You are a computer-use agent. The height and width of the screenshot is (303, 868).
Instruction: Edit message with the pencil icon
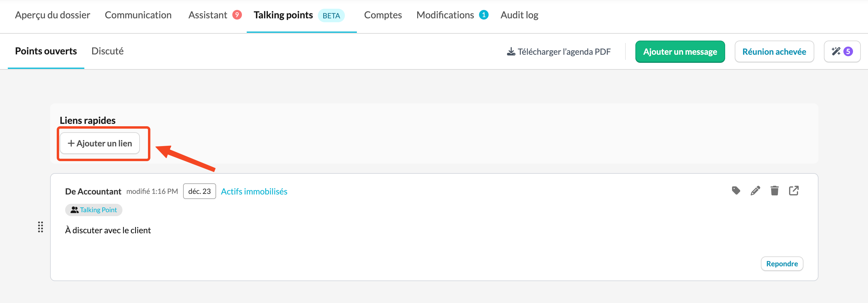755,191
